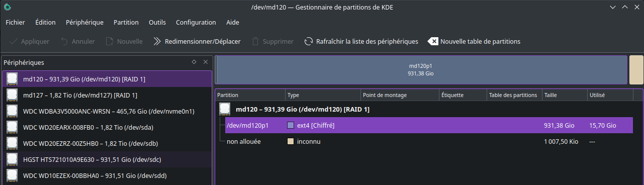Open the Outils menu

tap(157, 22)
